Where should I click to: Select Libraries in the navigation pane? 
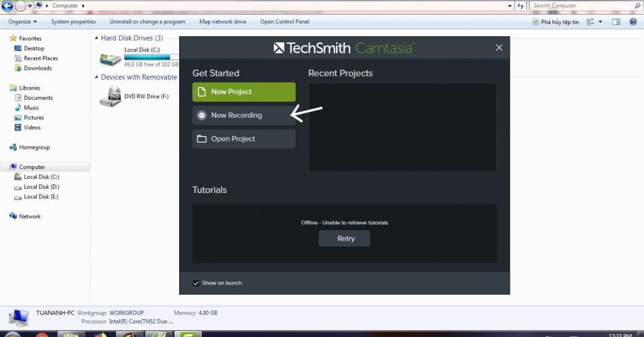point(29,88)
